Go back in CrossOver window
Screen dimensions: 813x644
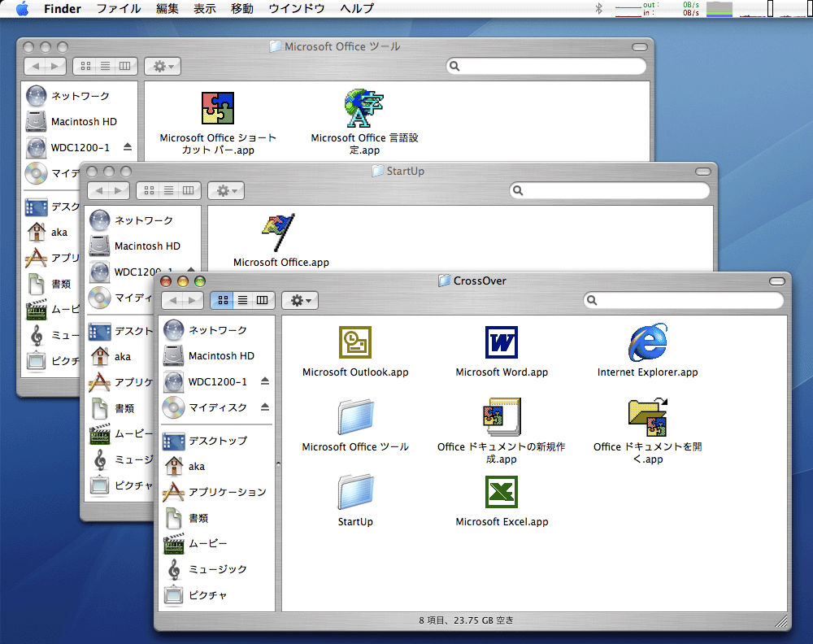(172, 300)
